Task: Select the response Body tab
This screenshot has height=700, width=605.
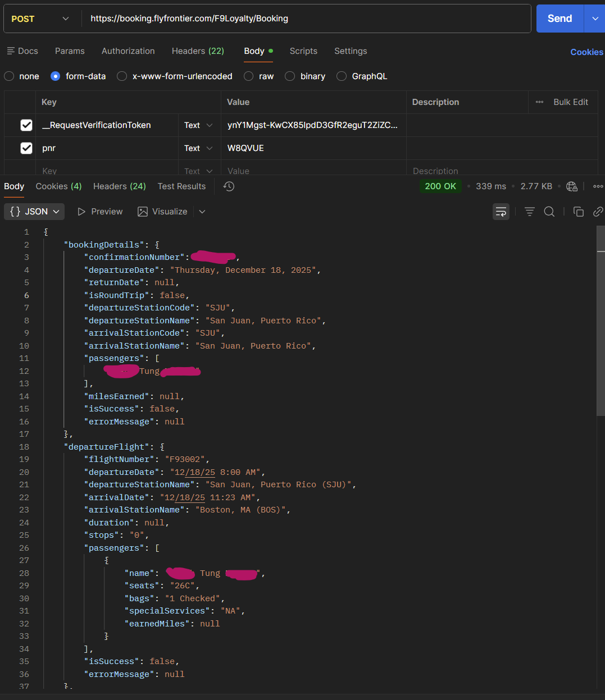Action: [x=14, y=186]
